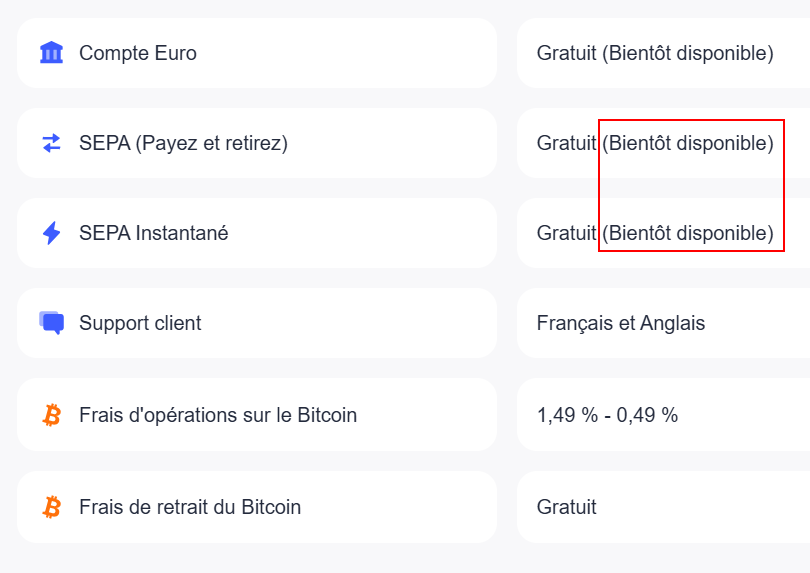The image size is (810, 573).
Task: Select Frais d'opérations sur le Bitcoin label
Action: click(x=218, y=415)
